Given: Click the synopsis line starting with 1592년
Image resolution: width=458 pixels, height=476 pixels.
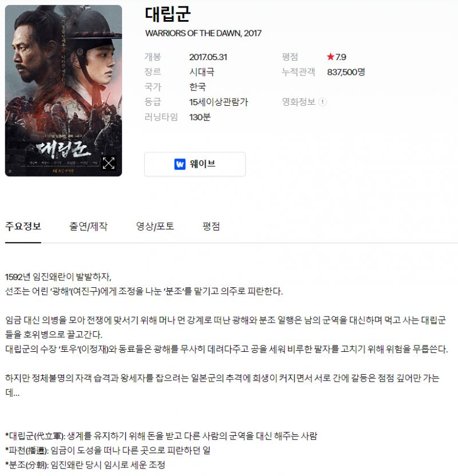Looking at the screenshot, I should pyautogui.click(x=58, y=277).
